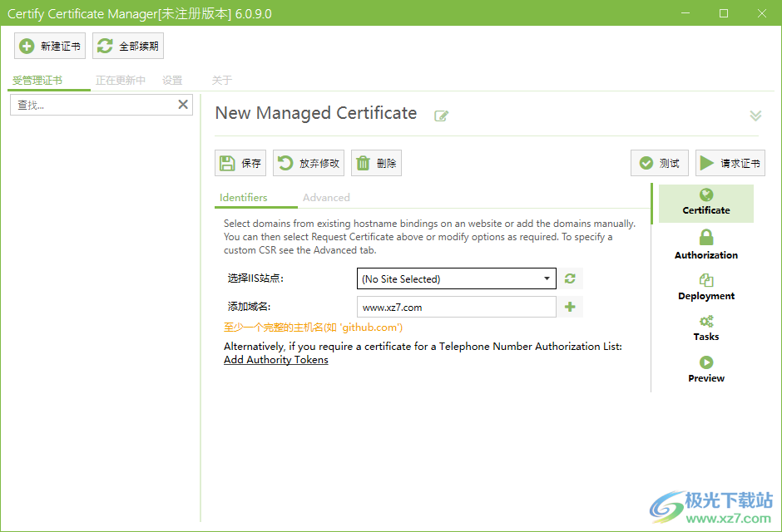Click the plus icon to add the domain
782x532 pixels.
click(571, 307)
